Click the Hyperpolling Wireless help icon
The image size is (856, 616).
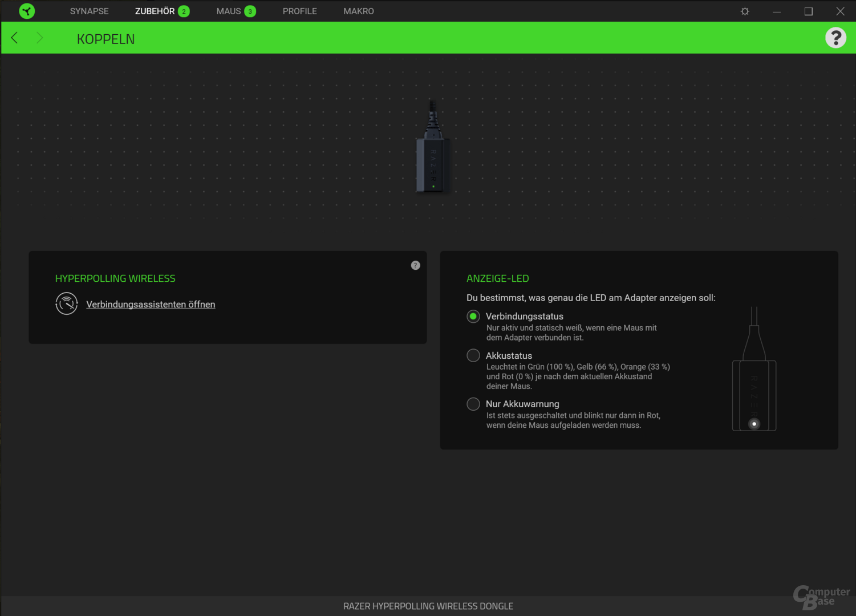(415, 265)
